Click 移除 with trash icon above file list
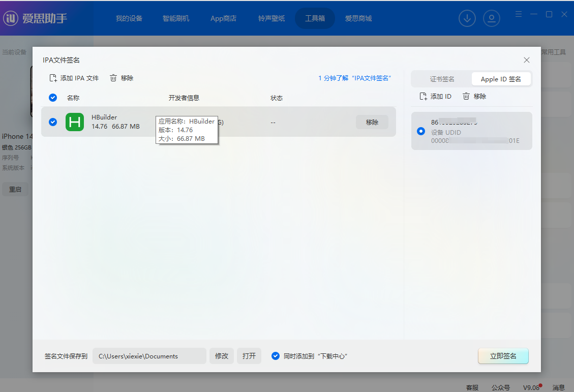 [x=122, y=78]
